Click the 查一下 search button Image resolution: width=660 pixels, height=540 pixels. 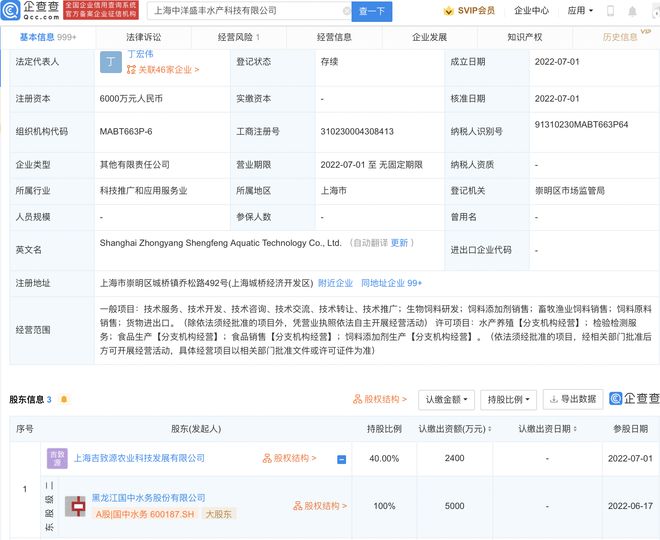(x=373, y=11)
